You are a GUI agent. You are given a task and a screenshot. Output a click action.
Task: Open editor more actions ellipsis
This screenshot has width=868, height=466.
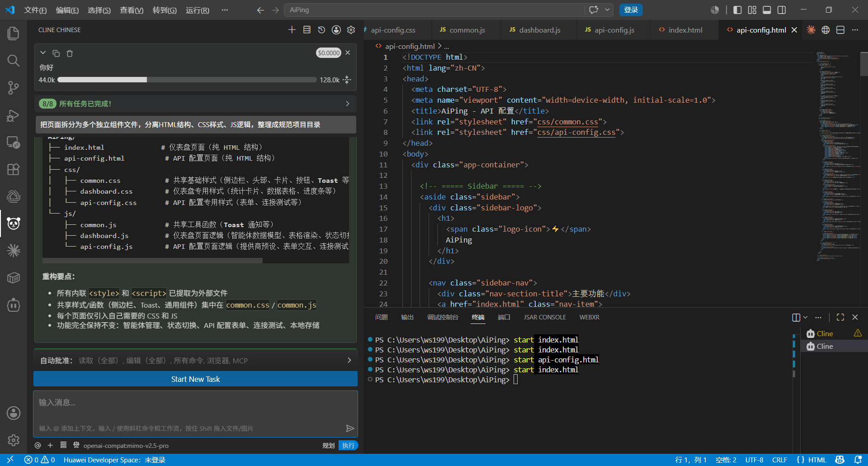855,30
